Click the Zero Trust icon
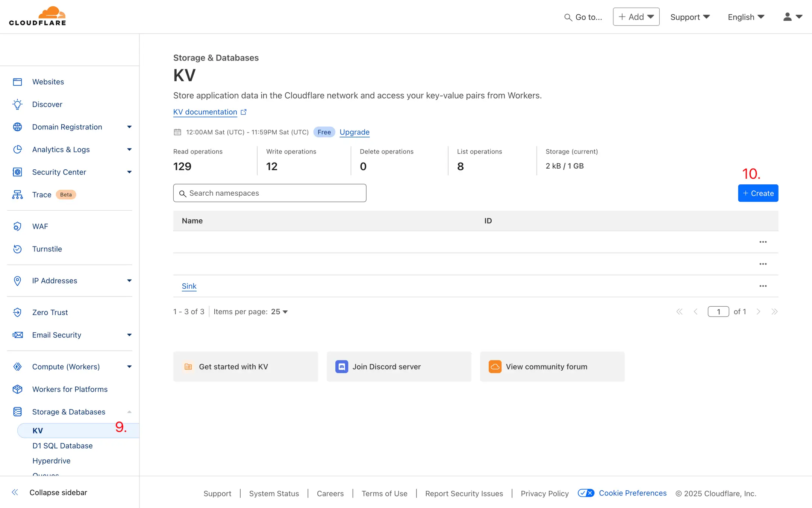The width and height of the screenshot is (812, 508). click(x=17, y=312)
